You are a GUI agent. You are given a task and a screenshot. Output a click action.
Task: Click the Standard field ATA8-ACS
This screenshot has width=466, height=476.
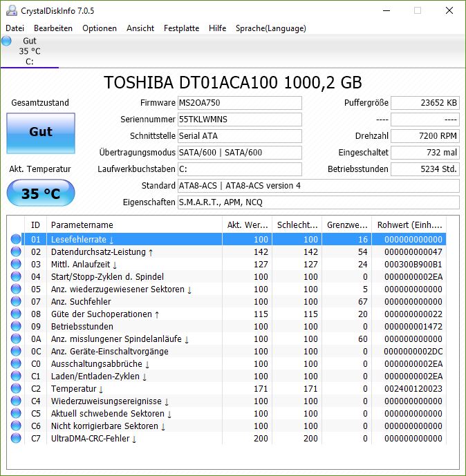tap(318, 186)
